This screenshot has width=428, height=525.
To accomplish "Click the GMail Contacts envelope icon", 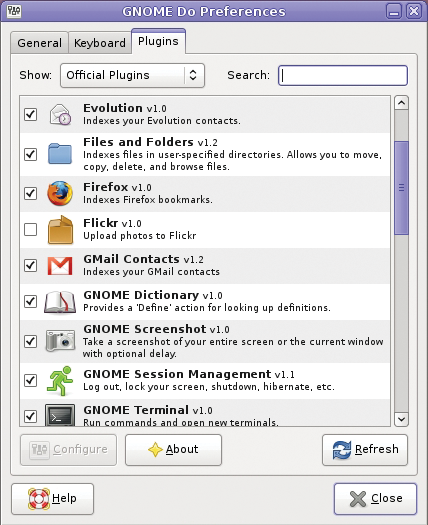I will pos(60,266).
